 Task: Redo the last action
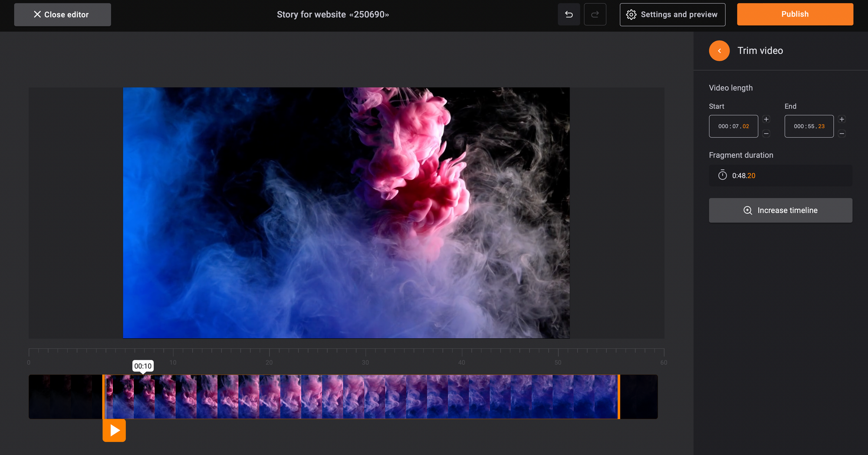[x=595, y=14]
